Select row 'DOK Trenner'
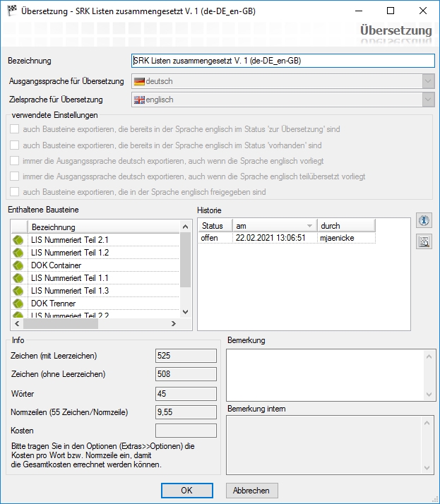 click(95, 304)
